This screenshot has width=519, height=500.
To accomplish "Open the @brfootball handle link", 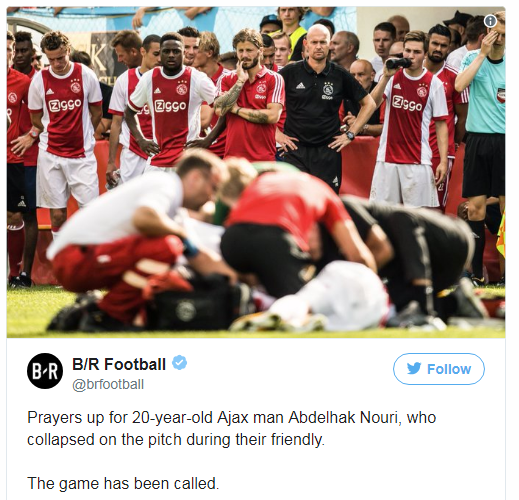I will [x=108, y=384].
